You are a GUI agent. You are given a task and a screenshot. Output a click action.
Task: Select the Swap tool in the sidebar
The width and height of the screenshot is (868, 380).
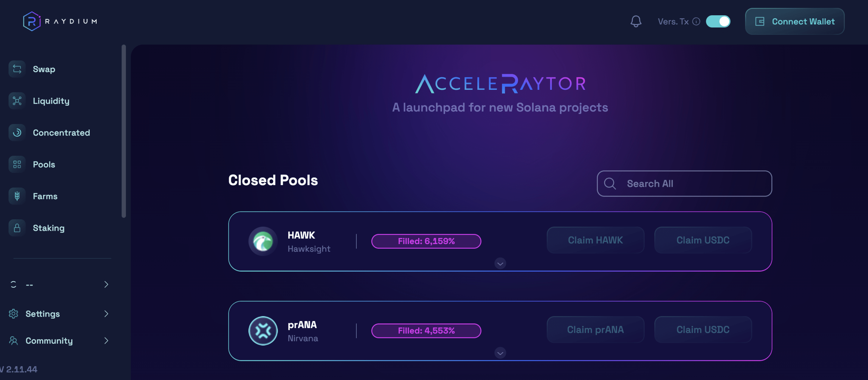point(17,69)
